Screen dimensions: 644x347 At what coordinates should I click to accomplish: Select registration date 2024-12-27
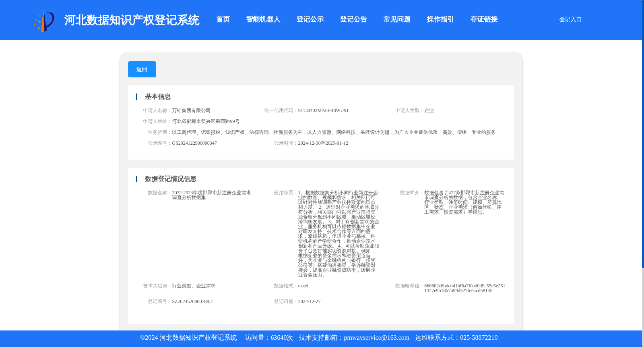click(310, 301)
